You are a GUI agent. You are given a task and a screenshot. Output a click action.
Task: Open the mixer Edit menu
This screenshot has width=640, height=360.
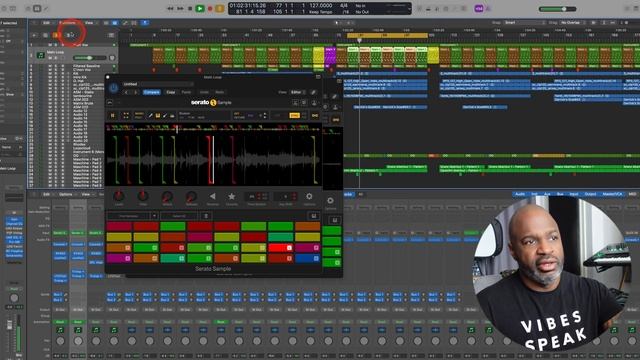pos(47,194)
